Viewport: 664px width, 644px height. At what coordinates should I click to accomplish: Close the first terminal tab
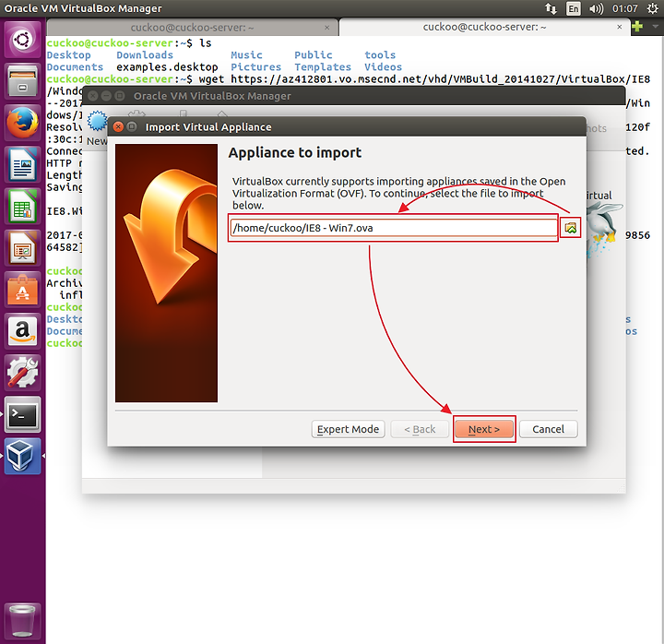[326, 28]
